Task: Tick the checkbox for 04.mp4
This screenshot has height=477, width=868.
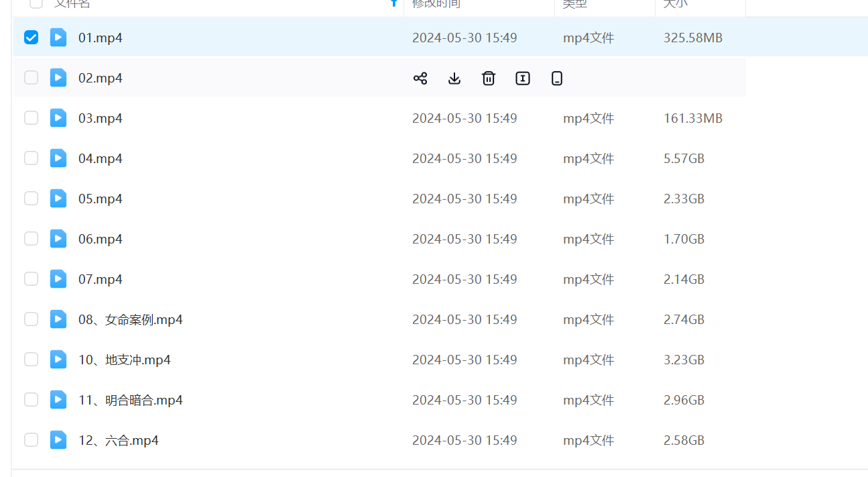Action: tap(31, 158)
